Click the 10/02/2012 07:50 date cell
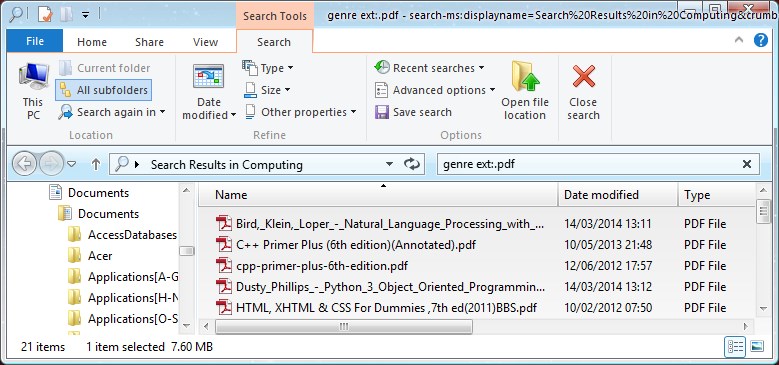779x365 pixels. click(608, 308)
